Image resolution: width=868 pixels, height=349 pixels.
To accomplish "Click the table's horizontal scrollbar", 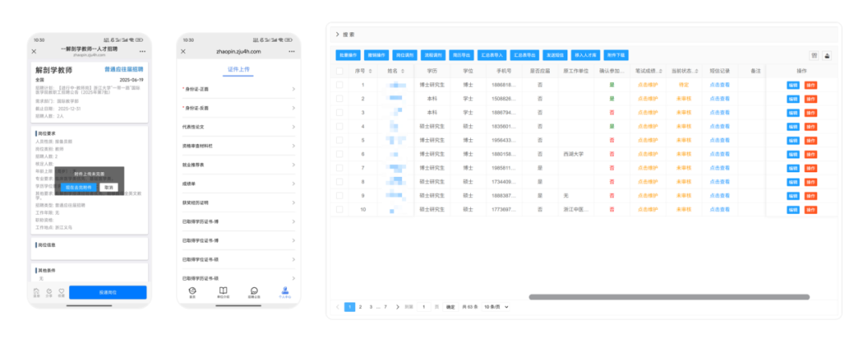I will pos(669,297).
